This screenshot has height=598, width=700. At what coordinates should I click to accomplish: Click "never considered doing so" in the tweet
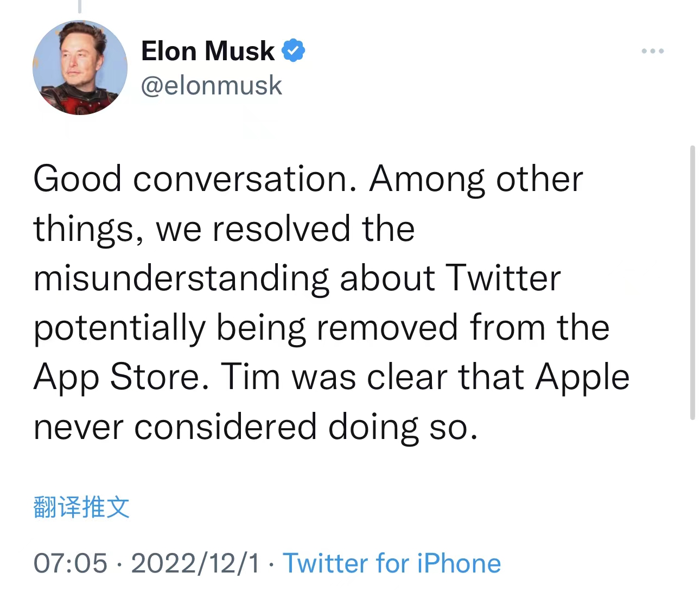click(256, 427)
